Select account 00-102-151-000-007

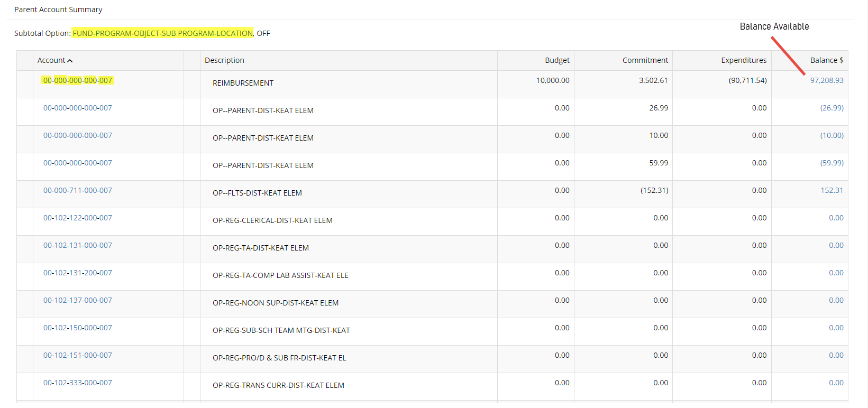[x=78, y=355]
